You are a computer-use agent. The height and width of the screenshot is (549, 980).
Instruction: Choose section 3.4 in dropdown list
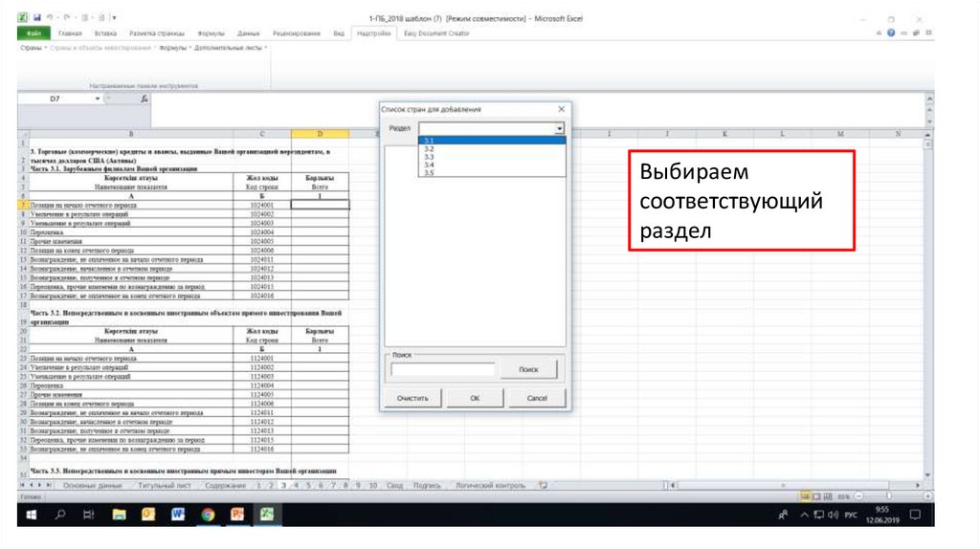click(x=492, y=165)
